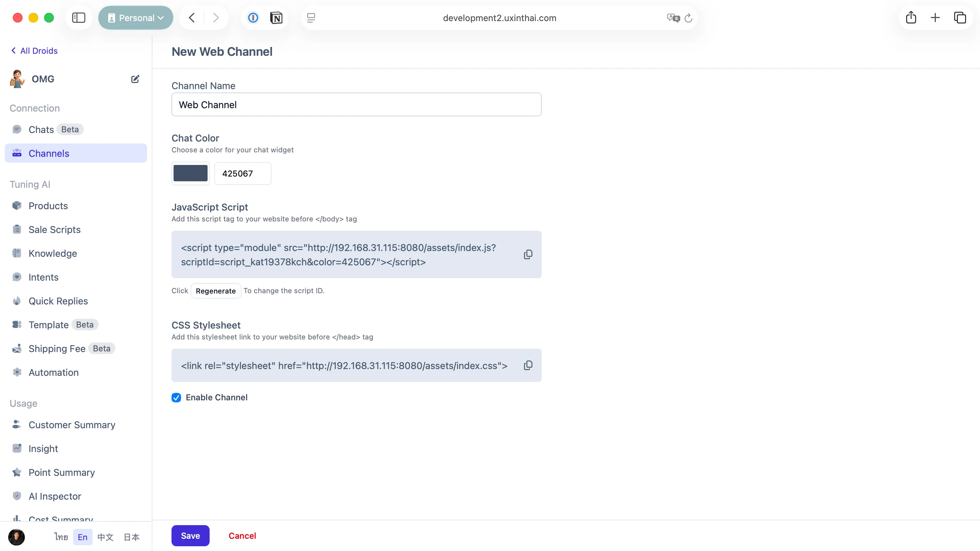Screen dimensions: 980x551
Task: Open the AI Inspector panel
Action: pos(55,496)
